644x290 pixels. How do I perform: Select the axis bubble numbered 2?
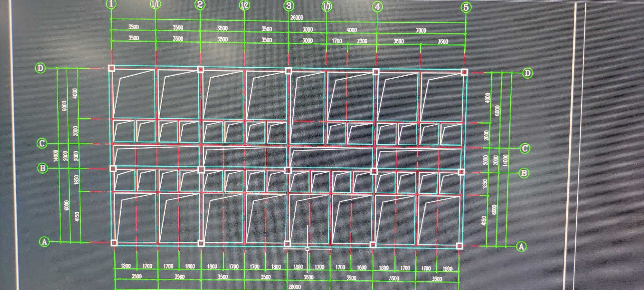click(200, 5)
